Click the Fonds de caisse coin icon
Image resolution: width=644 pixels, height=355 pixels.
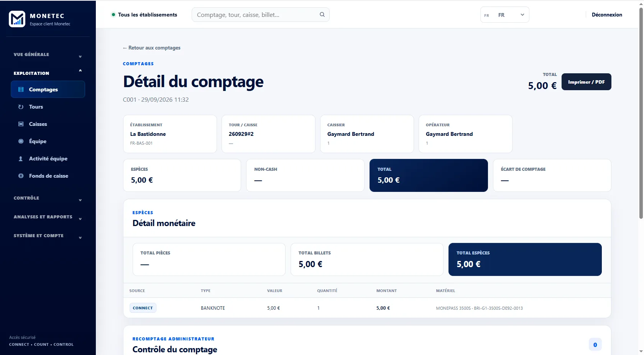click(x=21, y=176)
